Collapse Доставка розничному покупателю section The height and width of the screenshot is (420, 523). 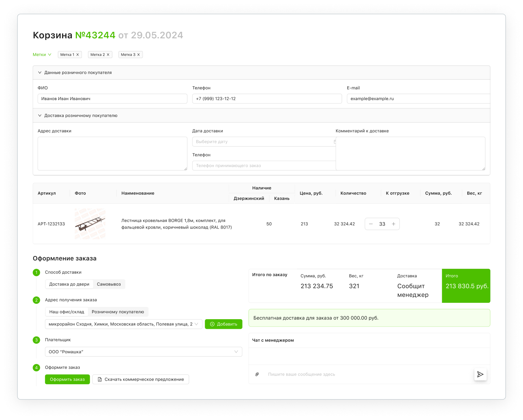click(x=40, y=116)
